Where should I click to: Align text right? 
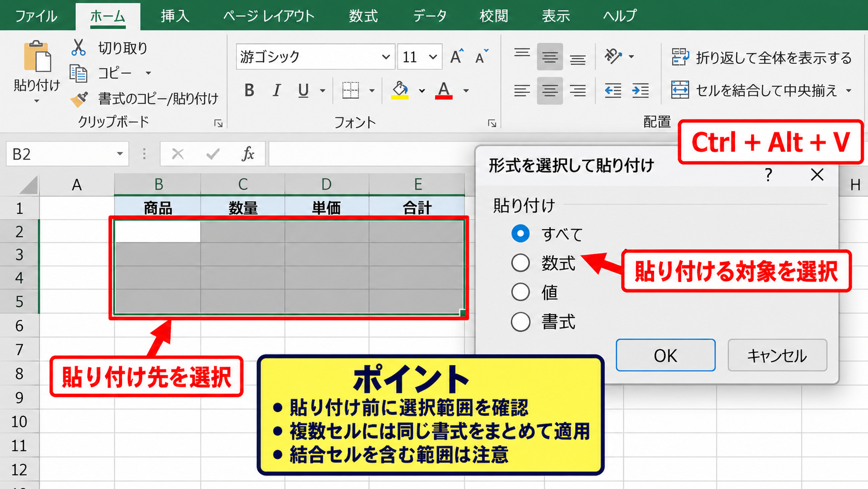click(578, 91)
